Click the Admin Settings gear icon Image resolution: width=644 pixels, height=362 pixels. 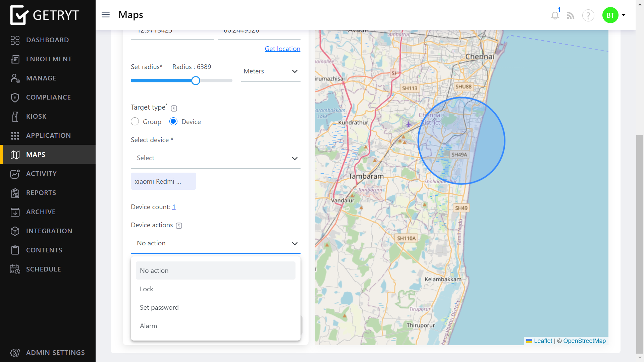(x=15, y=353)
